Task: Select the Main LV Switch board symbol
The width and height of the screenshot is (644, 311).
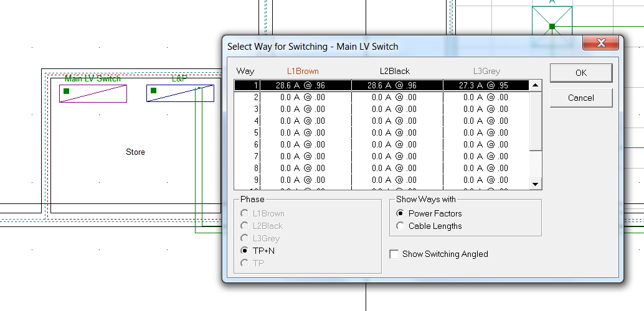Action: click(x=93, y=93)
